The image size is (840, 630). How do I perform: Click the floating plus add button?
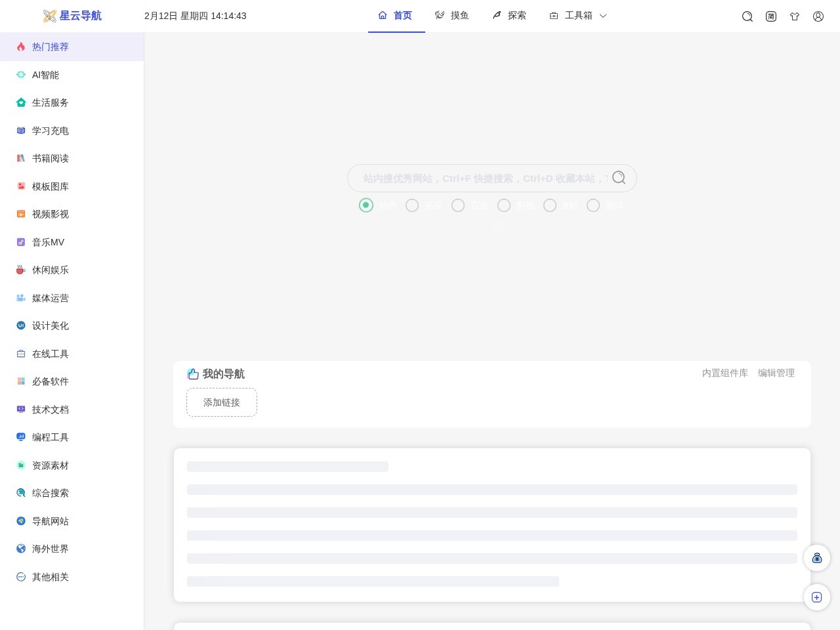pos(817,597)
